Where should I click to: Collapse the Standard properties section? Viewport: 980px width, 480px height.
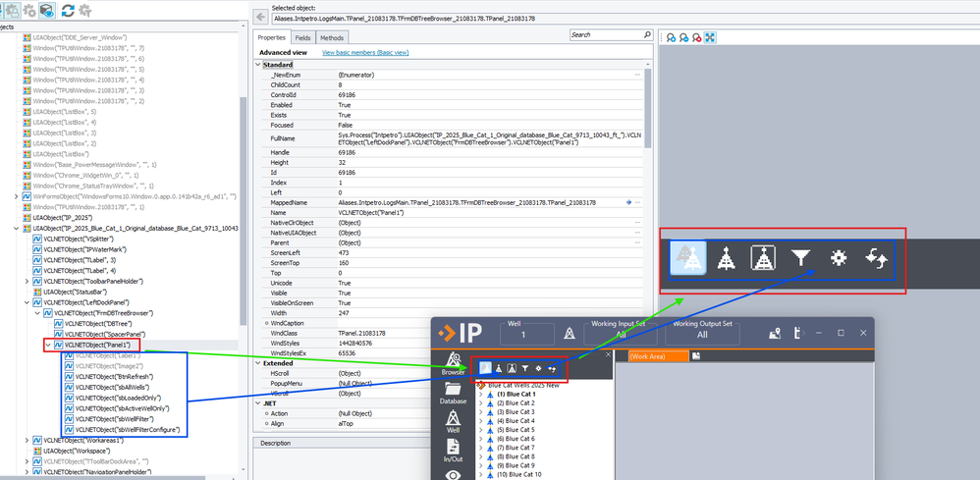click(x=259, y=65)
